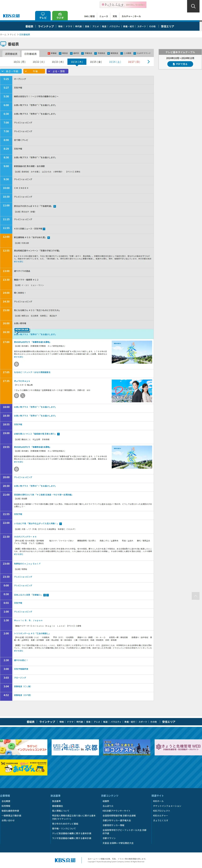This screenshot has height=868, width=202.
Task: Open 会社概要 footer link
Action: click(x=6, y=801)
